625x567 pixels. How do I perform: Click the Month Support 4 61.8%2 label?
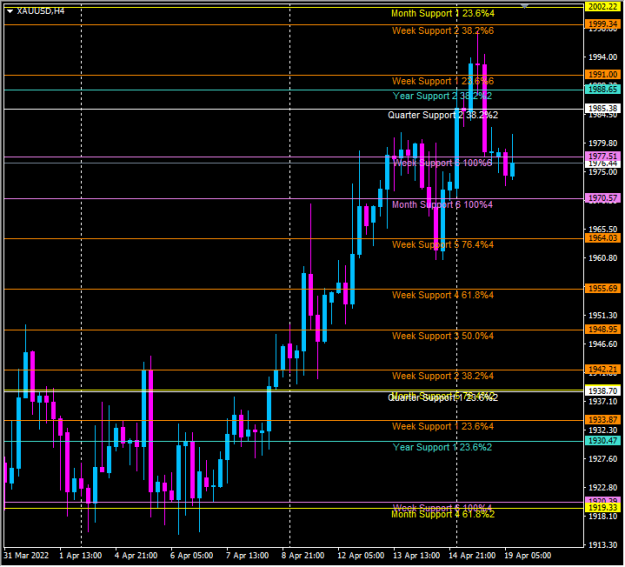pos(443,515)
